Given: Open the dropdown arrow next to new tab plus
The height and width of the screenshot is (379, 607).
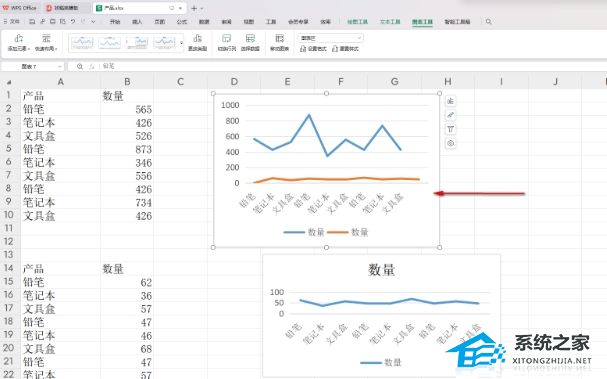Looking at the screenshot, I should [202, 8].
